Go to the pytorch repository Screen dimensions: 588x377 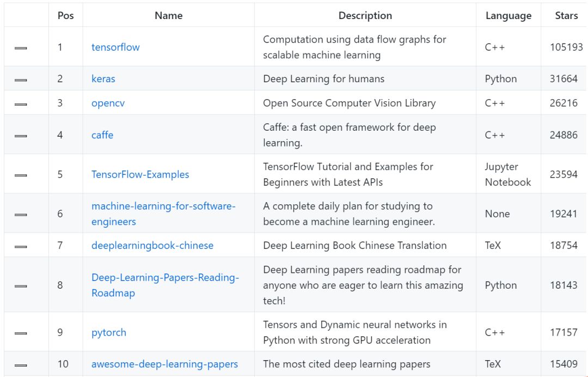(109, 332)
